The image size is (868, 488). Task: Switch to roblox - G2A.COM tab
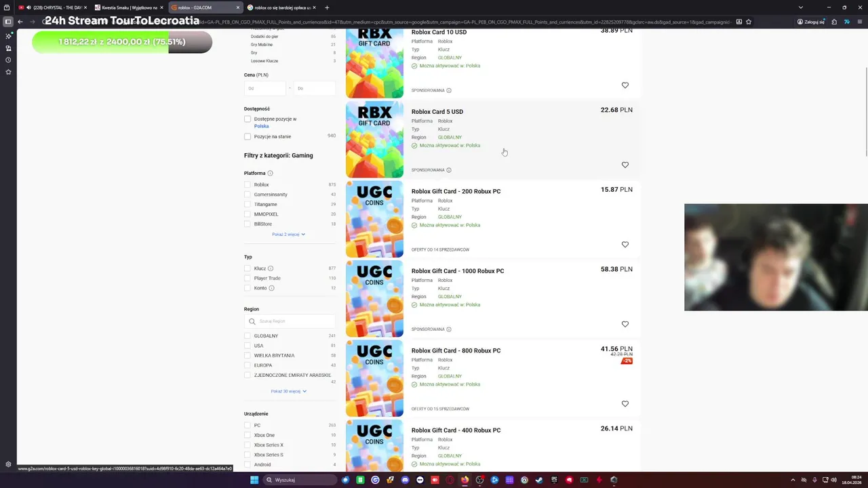pyautogui.click(x=205, y=7)
